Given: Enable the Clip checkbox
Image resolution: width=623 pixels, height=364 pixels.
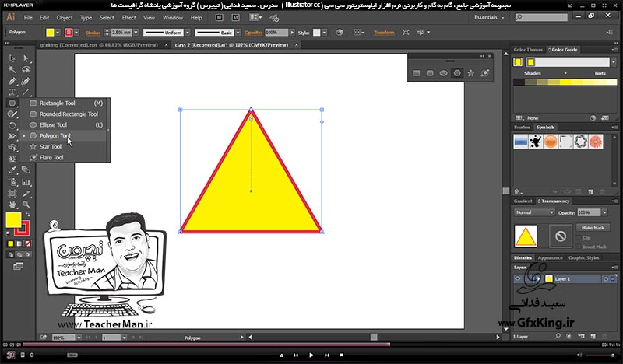Looking at the screenshot, I should click(579, 238).
